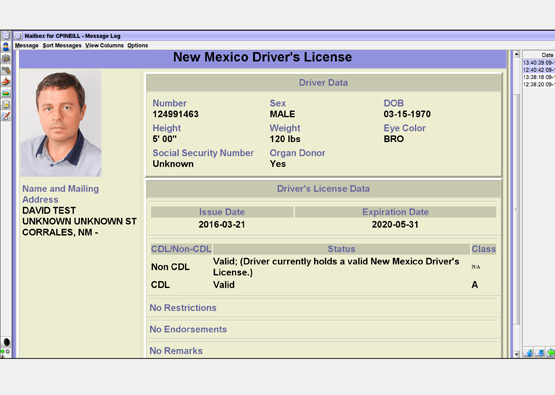Click the small gear icon at bottom-left

7,351
